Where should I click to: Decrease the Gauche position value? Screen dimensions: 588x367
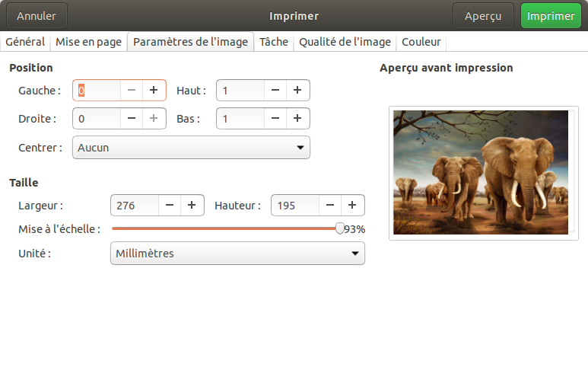pyautogui.click(x=132, y=91)
